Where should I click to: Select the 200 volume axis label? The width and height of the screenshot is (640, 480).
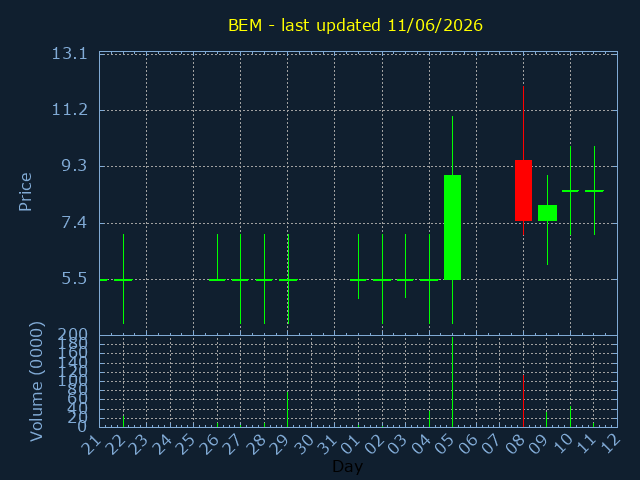pos(73,335)
